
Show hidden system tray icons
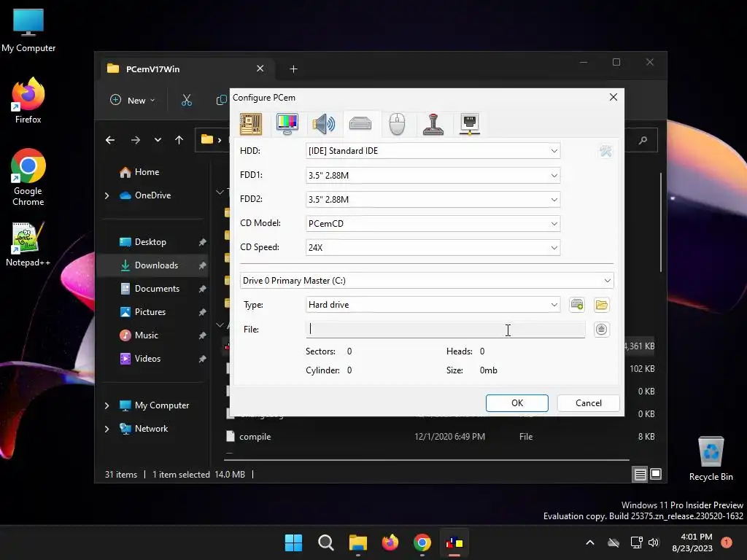click(x=589, y=542)
